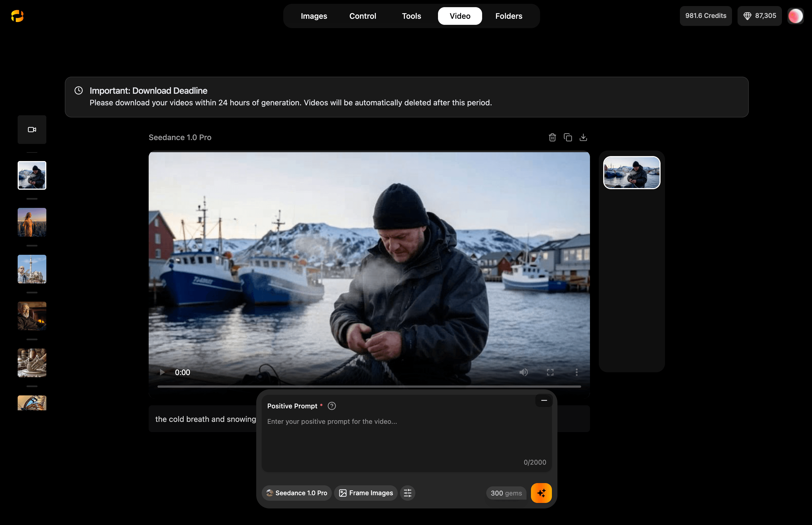Open the Positive Prompt help icon
The width and height of the screenshot is (812, 525).
(332, 406)
